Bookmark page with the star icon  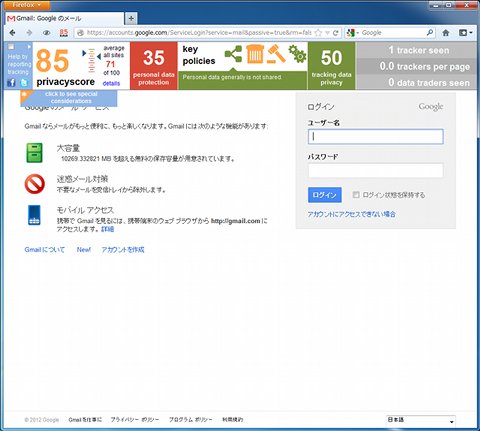pos(318,33)
